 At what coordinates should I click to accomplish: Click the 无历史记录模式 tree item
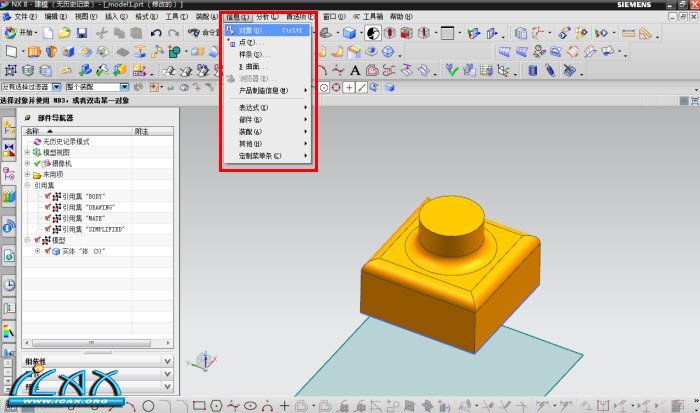point(66,141)
